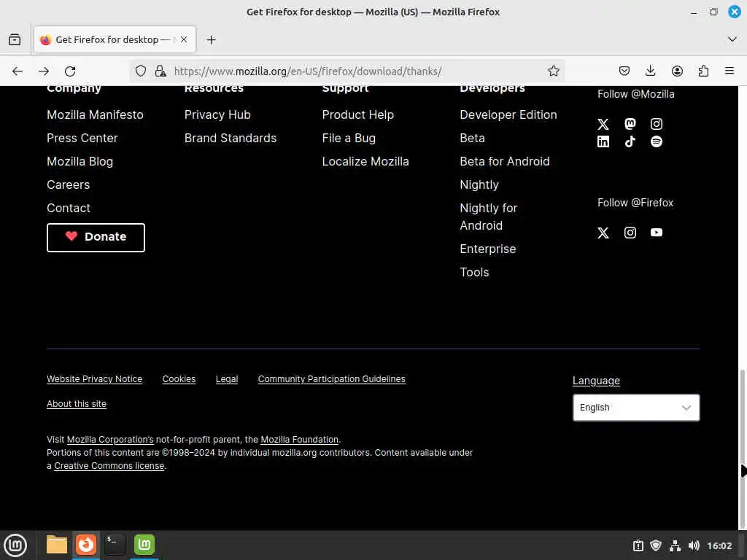Open the Careers link
Screen dimensions: 747x560
click(x=68, y=184)
